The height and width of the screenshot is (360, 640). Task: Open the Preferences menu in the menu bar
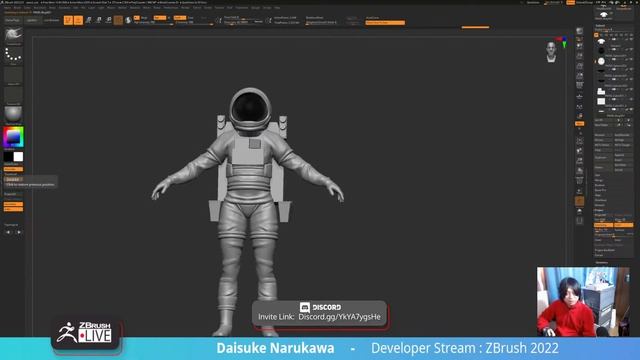click(x=171, y=7)
